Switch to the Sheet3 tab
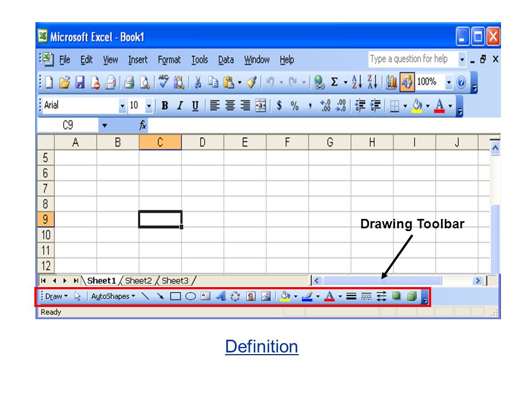532x399 pixels. (x=175, y=280)
